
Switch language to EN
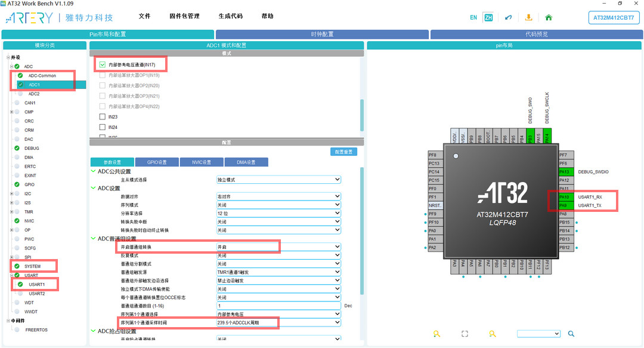pyautogui.click(x=473, y=17)
